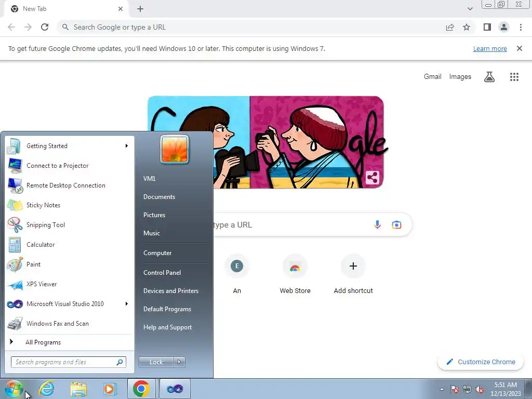Show hidden tray icons

point(442,389)
